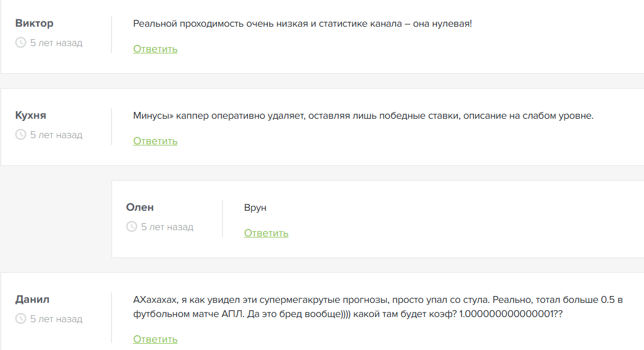Select the author name Виктор
Screen dimensions: 644x350
click(34, 23)
